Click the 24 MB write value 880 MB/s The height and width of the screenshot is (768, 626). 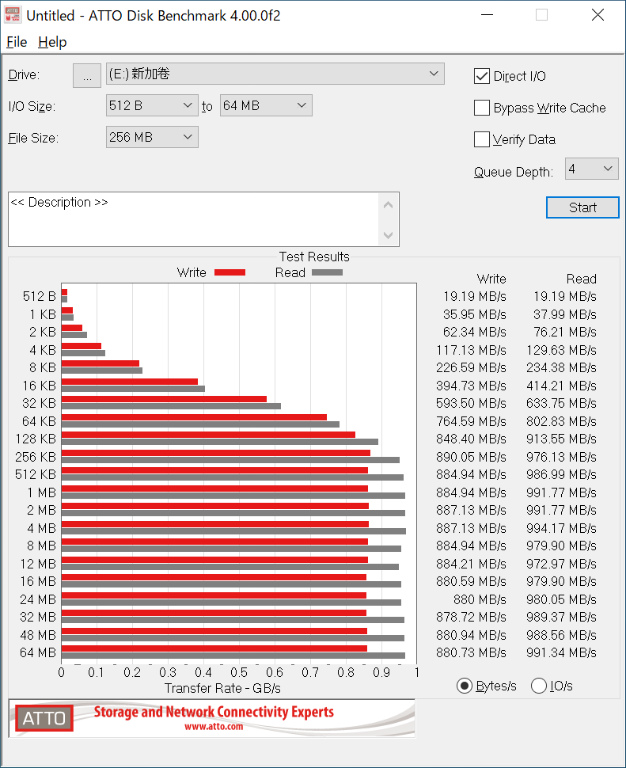[480, 600]
